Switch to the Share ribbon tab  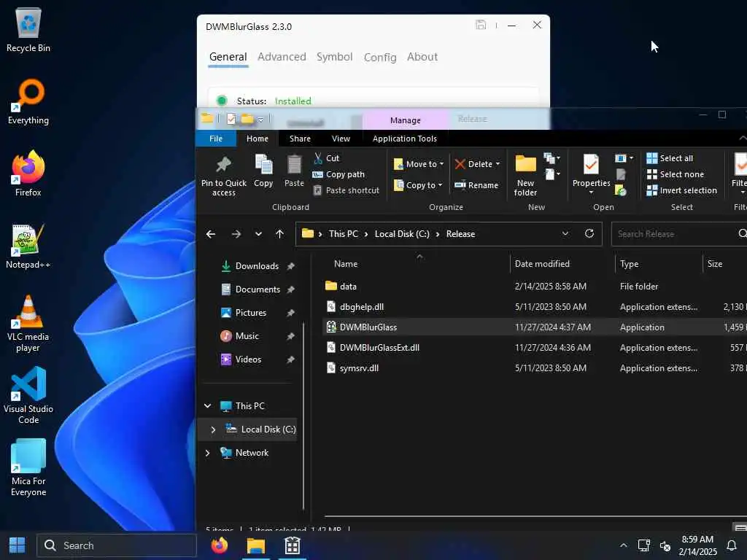[x=300, y=139]
